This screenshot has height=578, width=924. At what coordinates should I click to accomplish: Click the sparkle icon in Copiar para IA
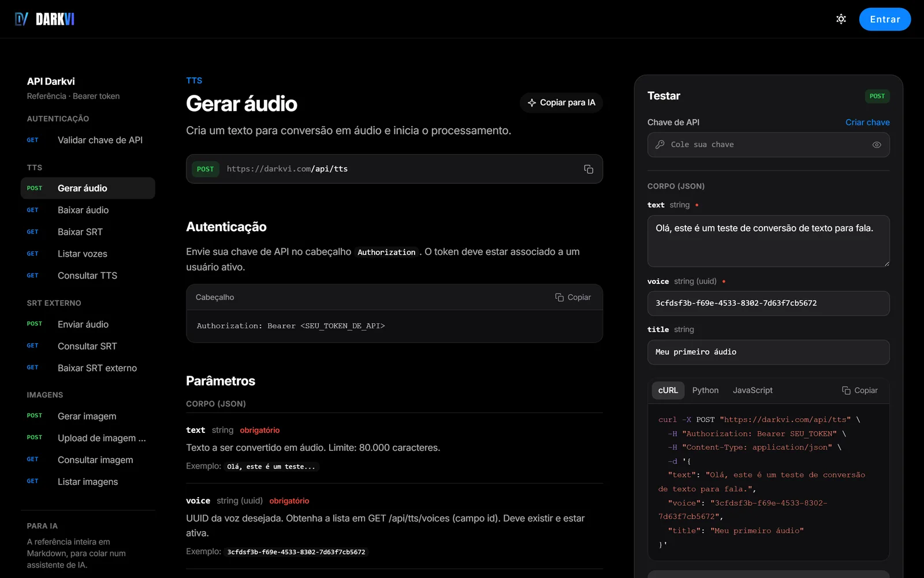click(x=532, y=102)
